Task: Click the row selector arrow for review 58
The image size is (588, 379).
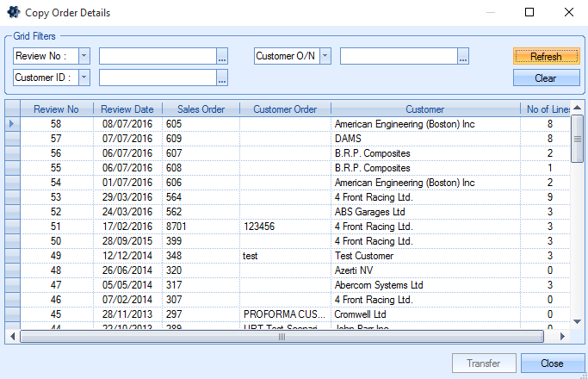Action: click(12, 124)
